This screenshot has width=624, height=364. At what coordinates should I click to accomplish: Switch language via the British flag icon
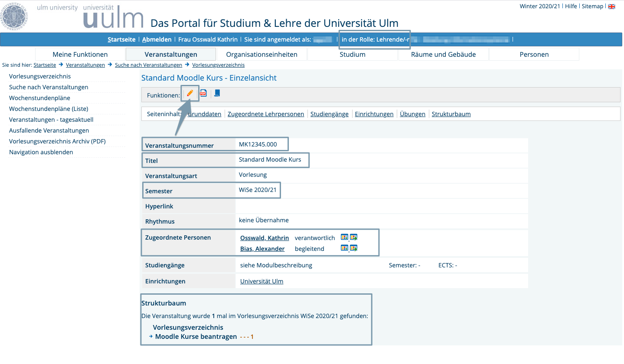pos(612,6)
